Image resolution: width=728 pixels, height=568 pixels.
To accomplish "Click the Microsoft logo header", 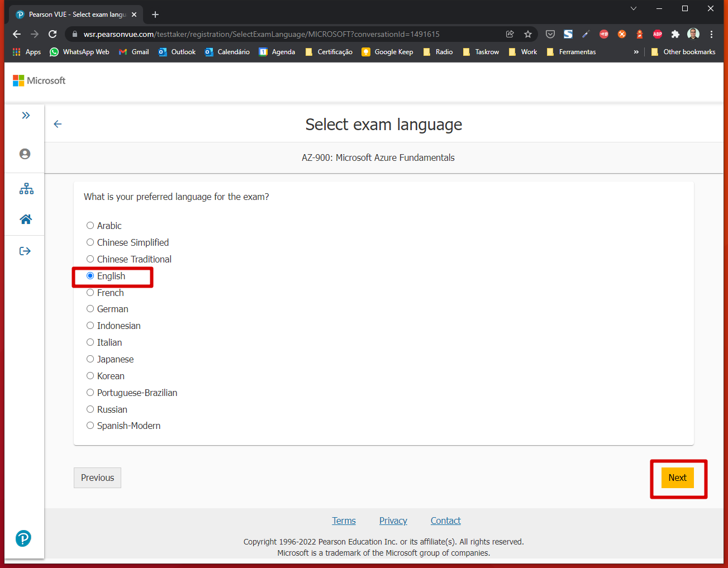I will pyautogui.click(x=39, y=80).
